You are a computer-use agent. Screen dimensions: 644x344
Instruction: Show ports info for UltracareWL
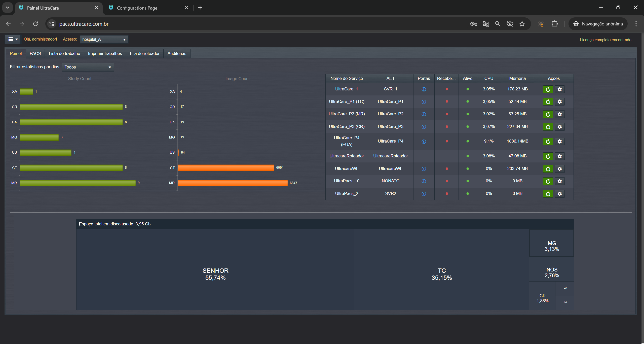pos(424,169)
